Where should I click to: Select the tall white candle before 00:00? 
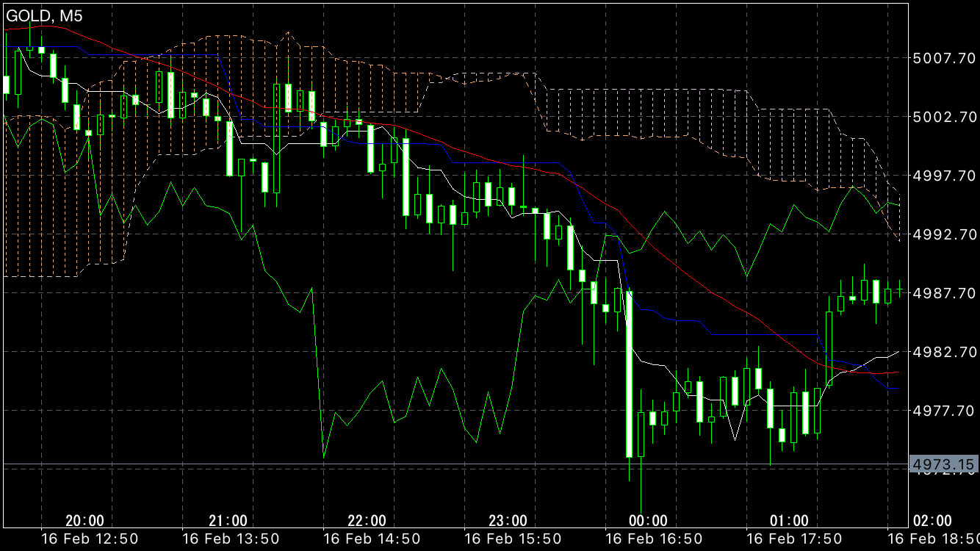pos(629,374)
